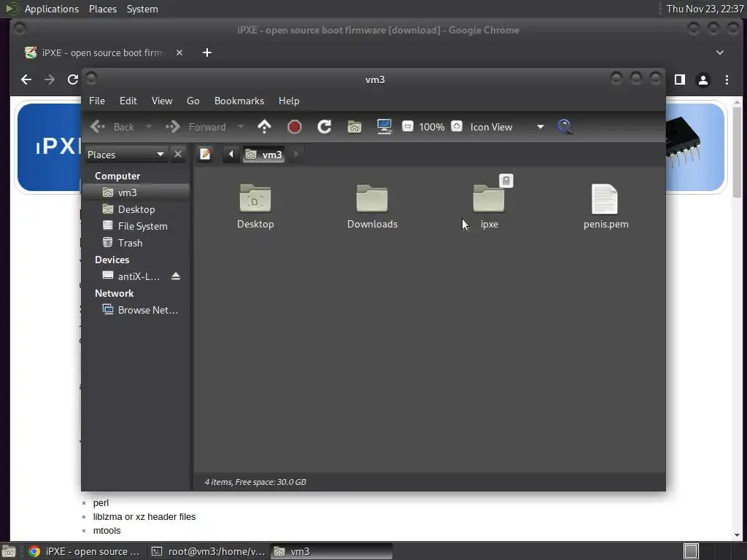Expand the Back history dropdown arrow
The width and height of the screenshot is (747, 560).
pos(149,127)
